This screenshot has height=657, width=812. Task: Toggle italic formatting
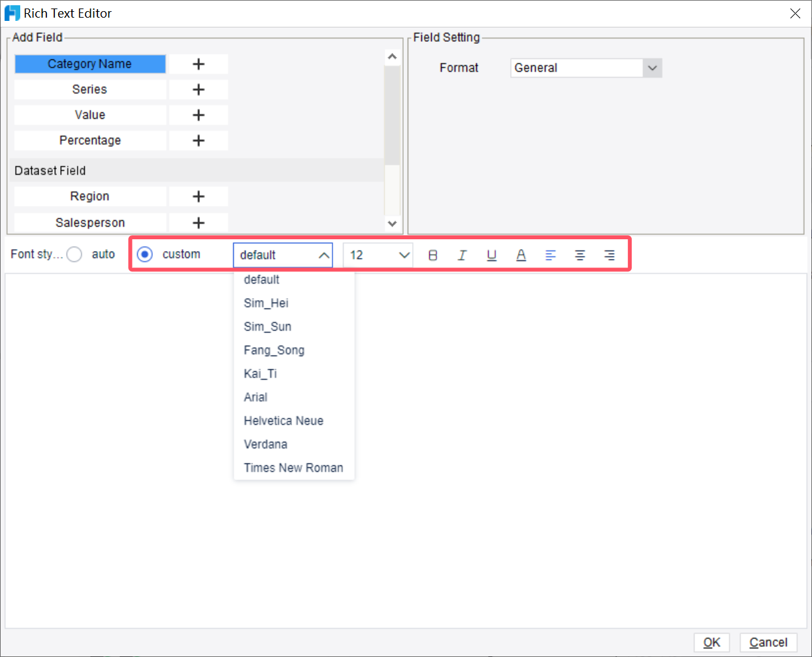click(x=462, y=255)
